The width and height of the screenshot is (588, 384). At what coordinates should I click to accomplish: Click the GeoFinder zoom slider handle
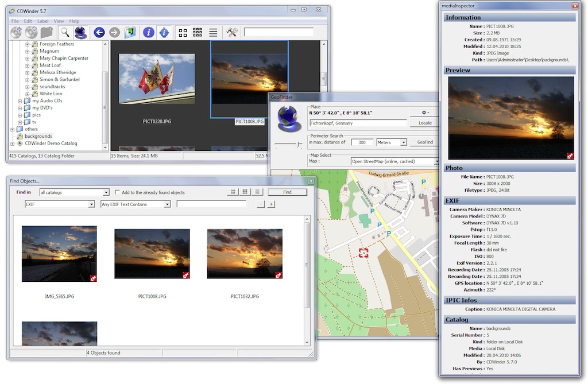point(297,143)
